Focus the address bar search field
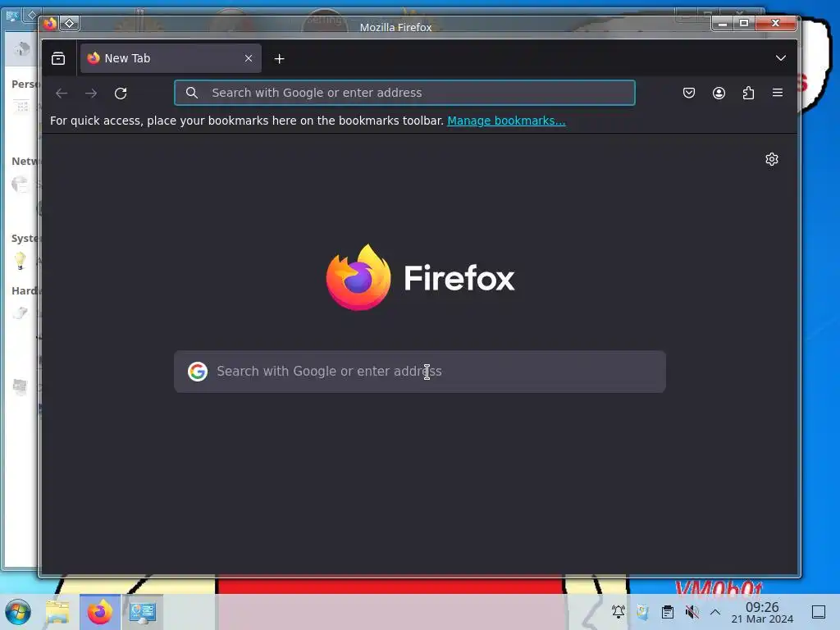Viewport: 840px width, 630px height. click(x=405, y=93)
